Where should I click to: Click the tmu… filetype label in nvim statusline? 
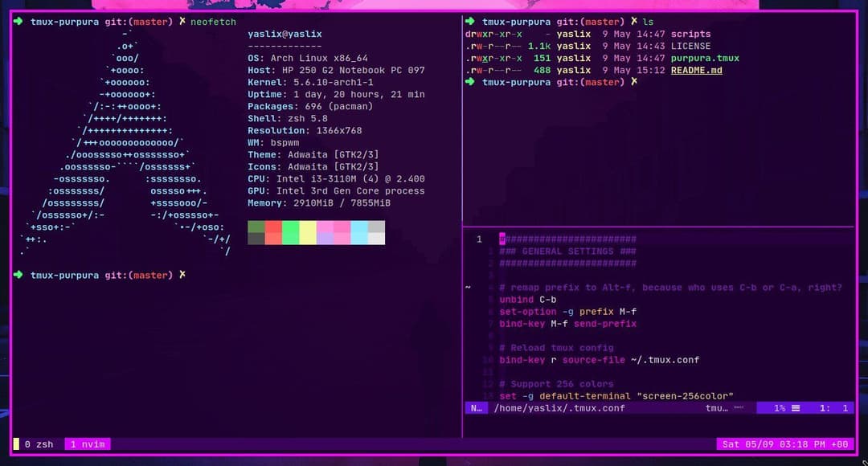click(716, 408)
